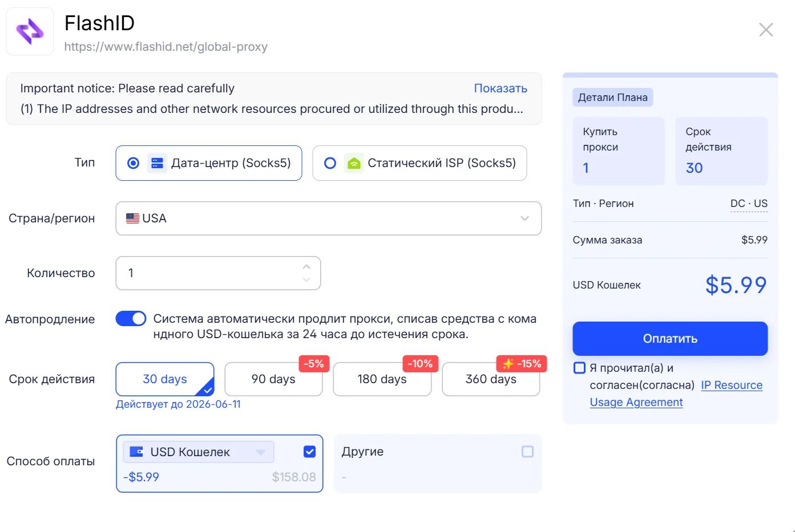Open the Страна/регион USA dropdown

pyautogui.click(x=328, y=218)
